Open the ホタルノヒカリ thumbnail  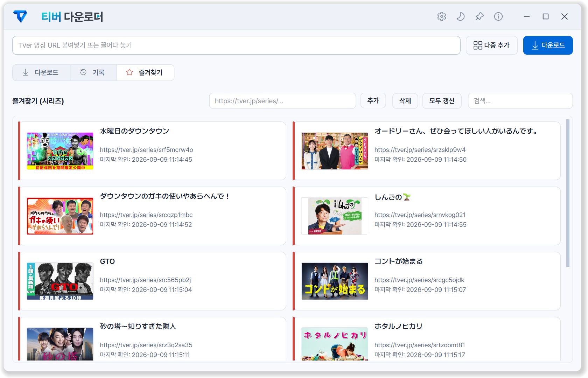click(x=335, y=344)
